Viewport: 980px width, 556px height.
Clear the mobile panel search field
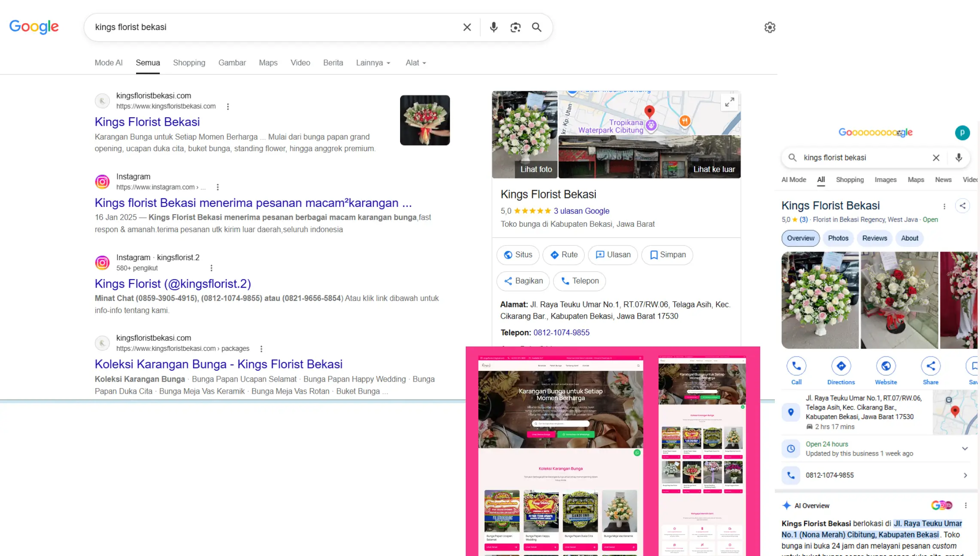936,158
